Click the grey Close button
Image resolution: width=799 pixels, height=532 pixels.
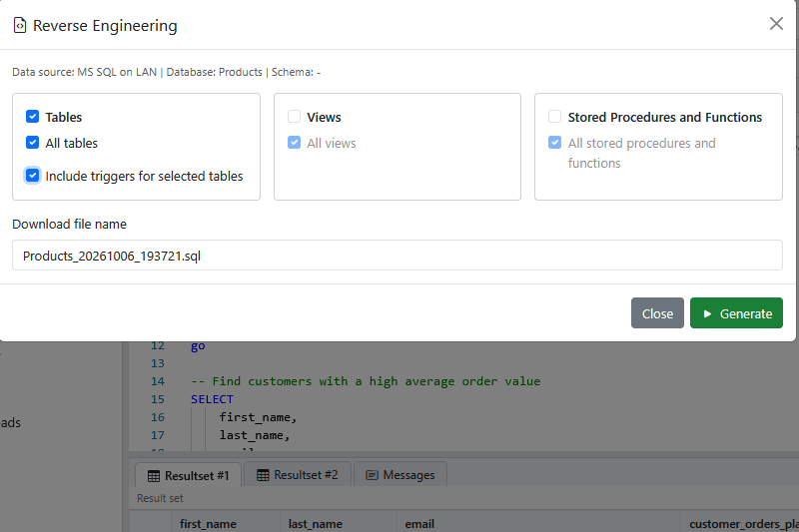(657, 313)
